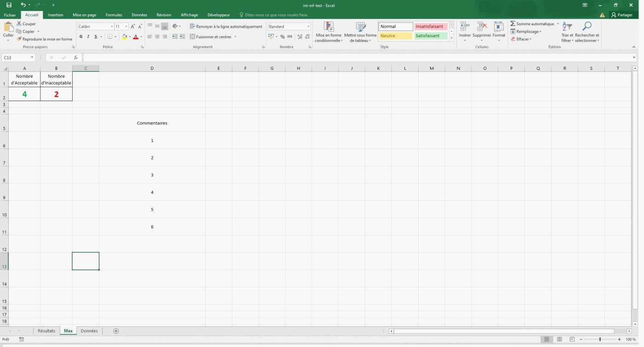Switch to the Données sheet tab

(x=89, y=331)
